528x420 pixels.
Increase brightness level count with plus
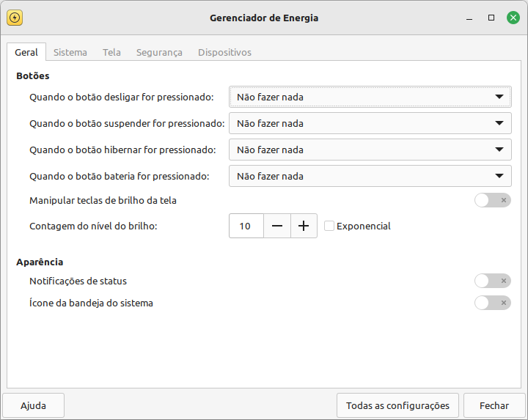[x=304, y=226]
